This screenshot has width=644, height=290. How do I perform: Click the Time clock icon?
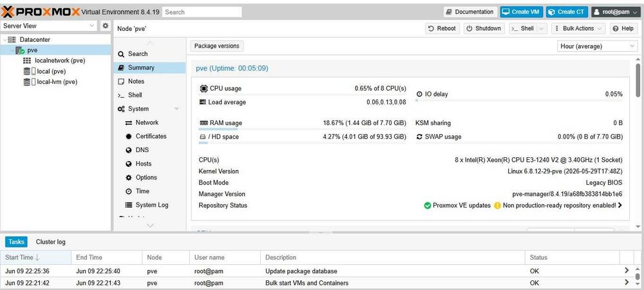(x=129, y=191)
